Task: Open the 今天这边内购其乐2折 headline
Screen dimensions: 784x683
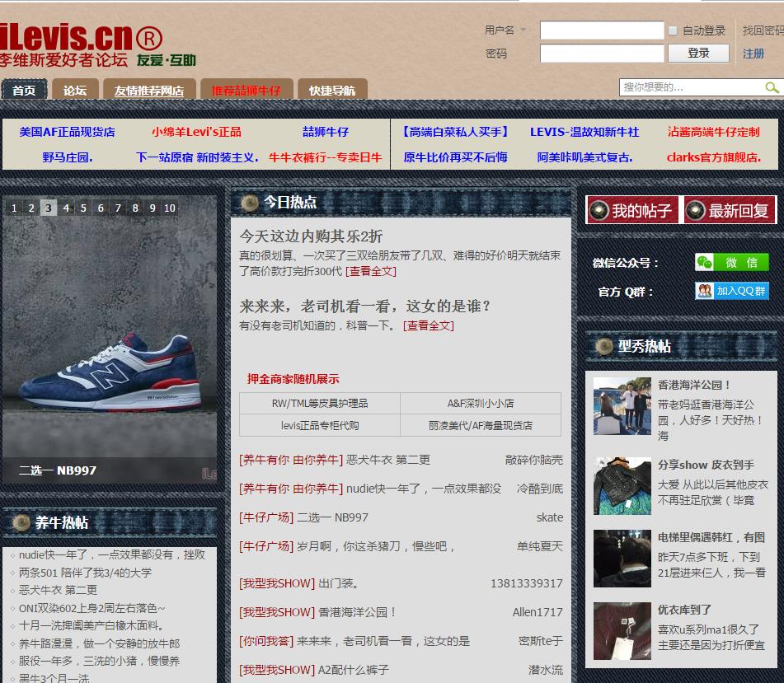Action: coord(311,236)
